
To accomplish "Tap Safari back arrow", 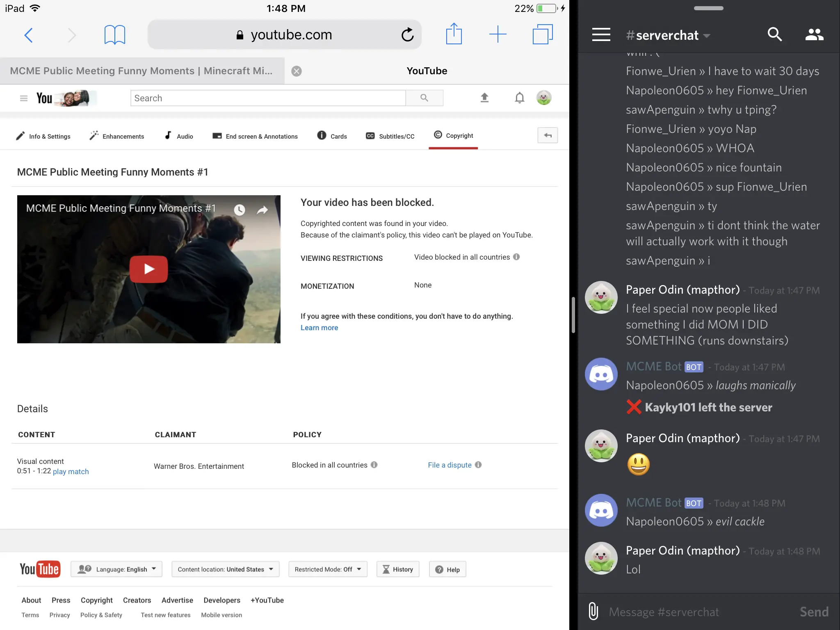I will (x=28, y=35).
